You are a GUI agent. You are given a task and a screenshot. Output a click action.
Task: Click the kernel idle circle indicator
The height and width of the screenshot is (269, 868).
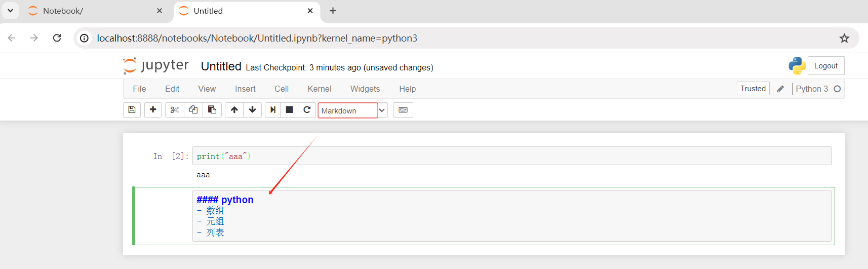[837, 89]
